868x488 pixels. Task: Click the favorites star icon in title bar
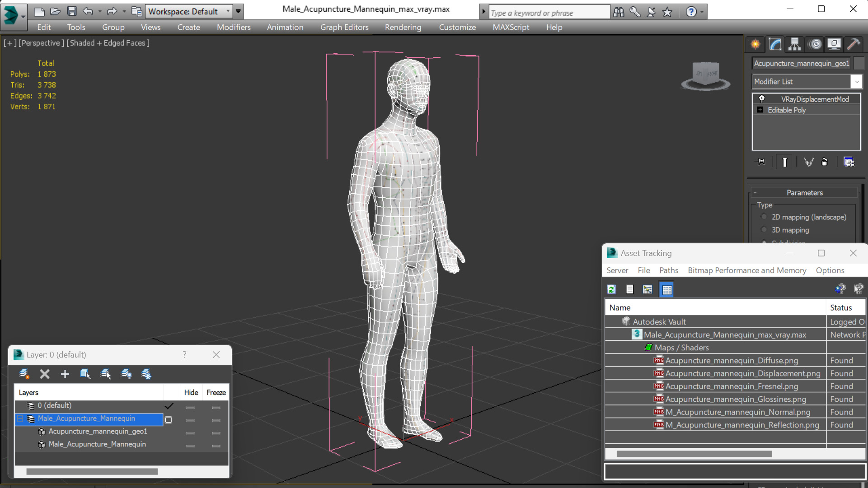[x=667, y=12]
